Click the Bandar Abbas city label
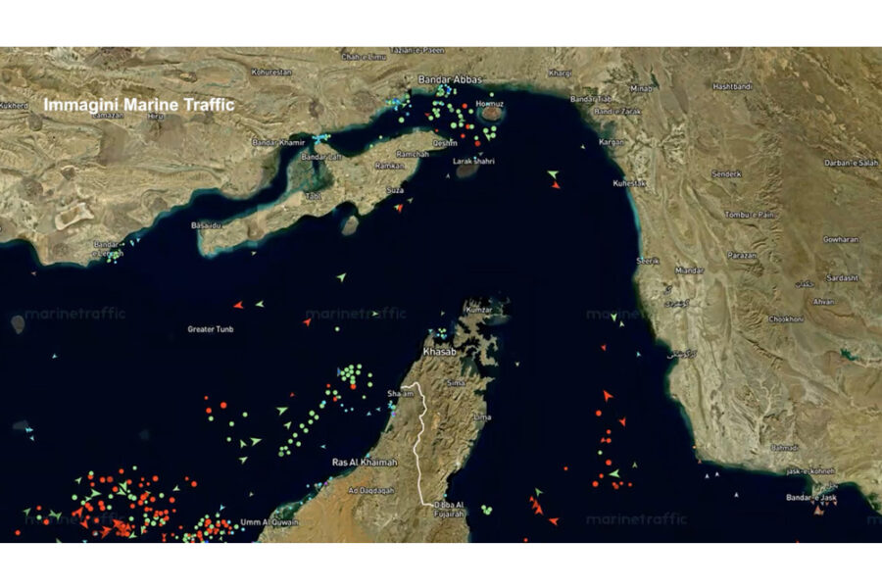The image size is (882, 588). click(447, 78)
